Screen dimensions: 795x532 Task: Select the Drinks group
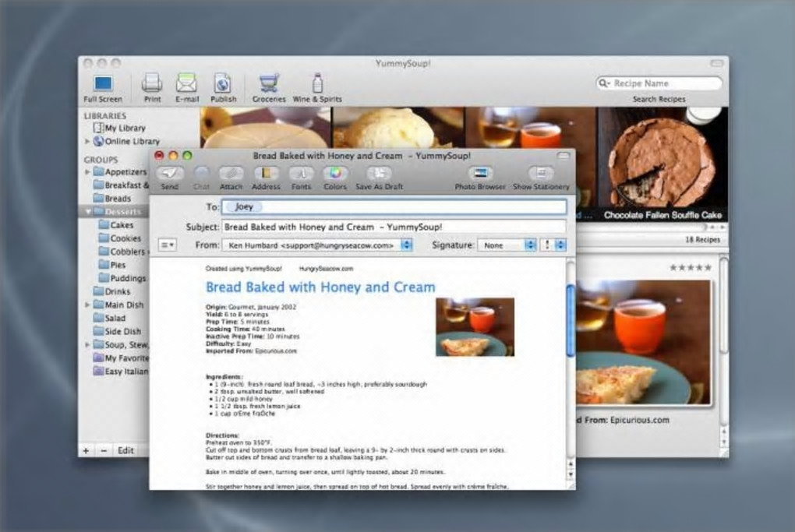[112, 291]
